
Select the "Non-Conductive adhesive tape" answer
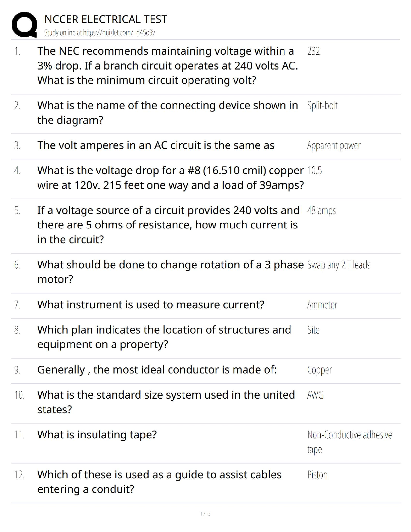[349, 442]
